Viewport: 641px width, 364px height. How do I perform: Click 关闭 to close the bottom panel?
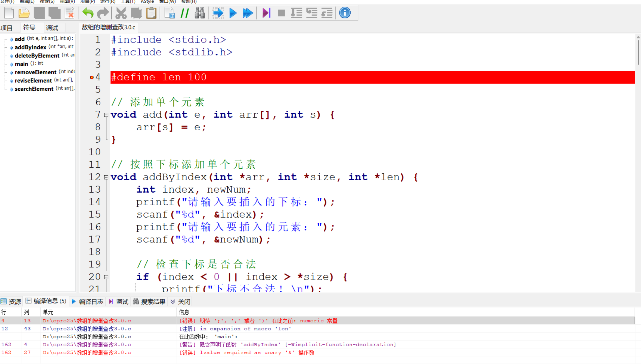(180, 302)
